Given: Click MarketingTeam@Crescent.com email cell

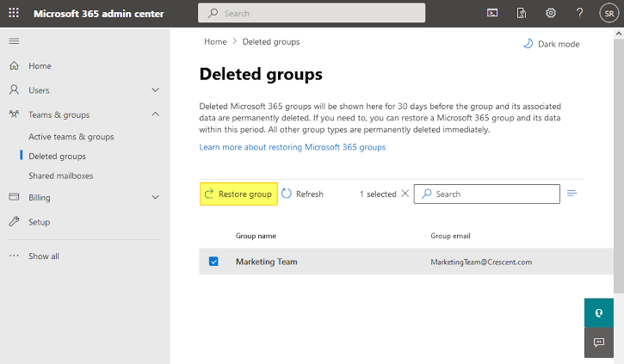Looking at the screenshot, I should (x=481, y=262).
